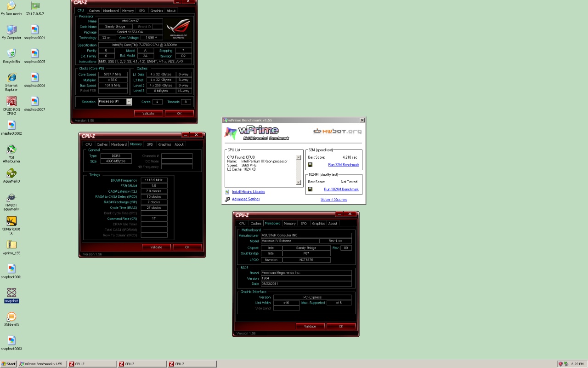Screen dimensions: 588x368
Task: Launch the 3DMark03 desktop shortcut
Action: click(11, 317)
